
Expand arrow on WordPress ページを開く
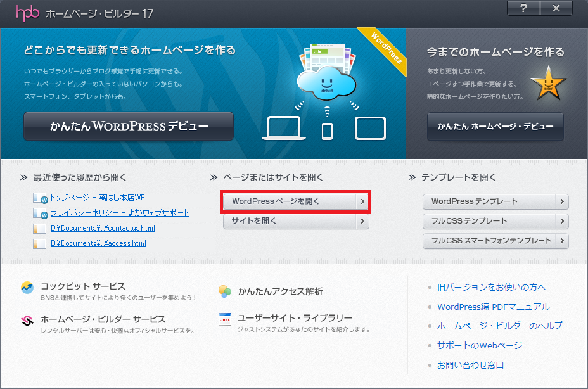click(x=362, y=201)
